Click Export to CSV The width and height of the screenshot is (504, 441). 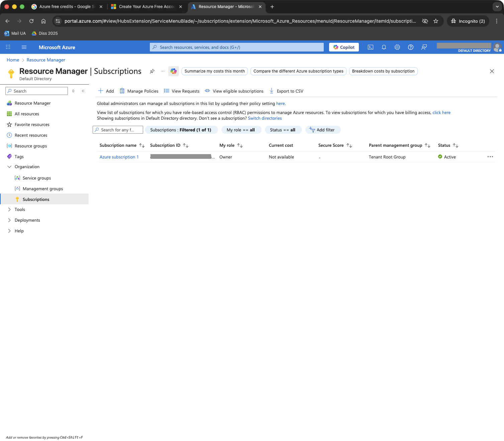pyautogui.click(x=290, y=91)
